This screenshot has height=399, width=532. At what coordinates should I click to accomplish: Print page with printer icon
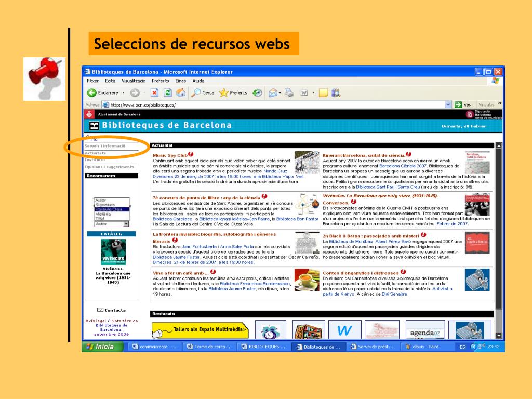click(289, 92)
